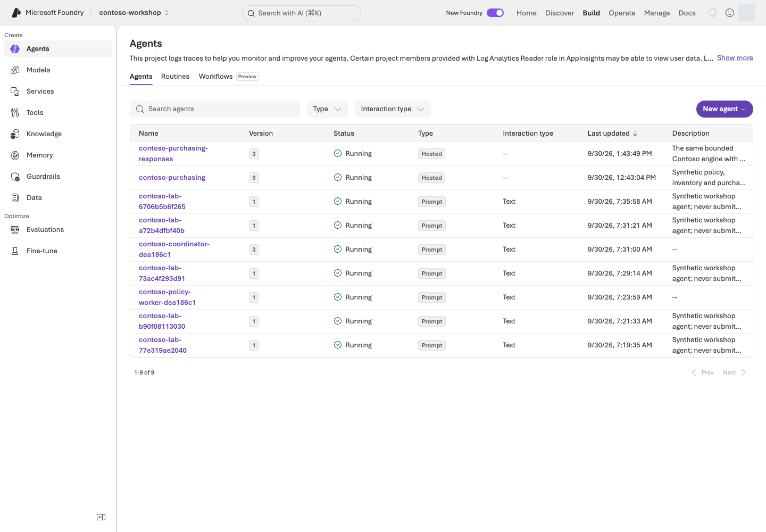Open the Manage navigation item
The height and width of the screenshot is (532, 766).
657,13
